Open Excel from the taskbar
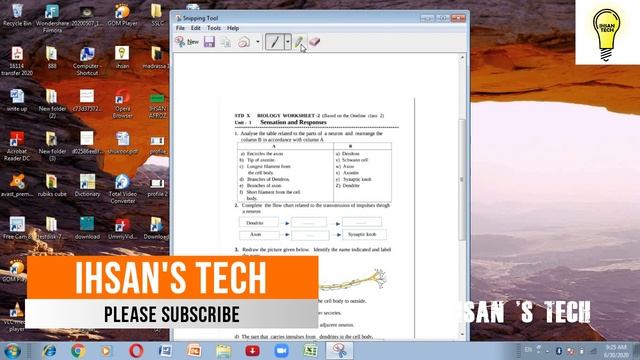640x360 pixels. click(311, 351)
